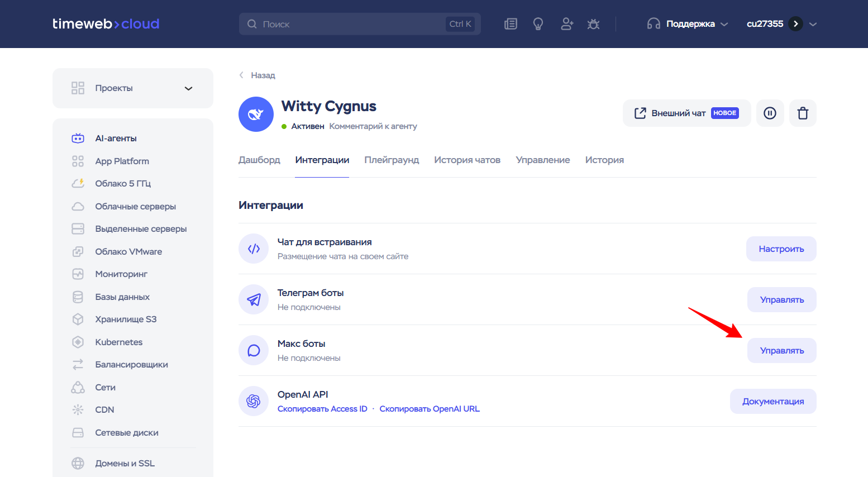The width and height of the screenshot is (868, 477).
Task: Click the OpenAI API logo icon
Action: [254, 401]
